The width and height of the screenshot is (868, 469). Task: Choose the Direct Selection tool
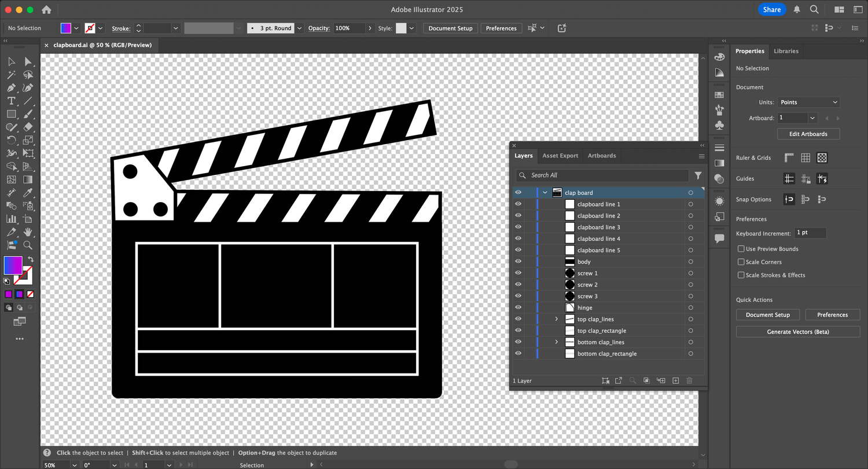point(28,62)
